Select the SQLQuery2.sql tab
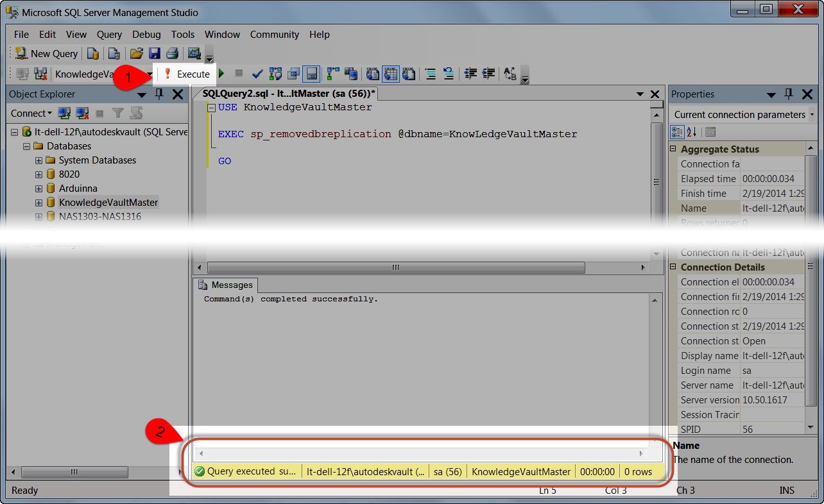 coord(288,94)
